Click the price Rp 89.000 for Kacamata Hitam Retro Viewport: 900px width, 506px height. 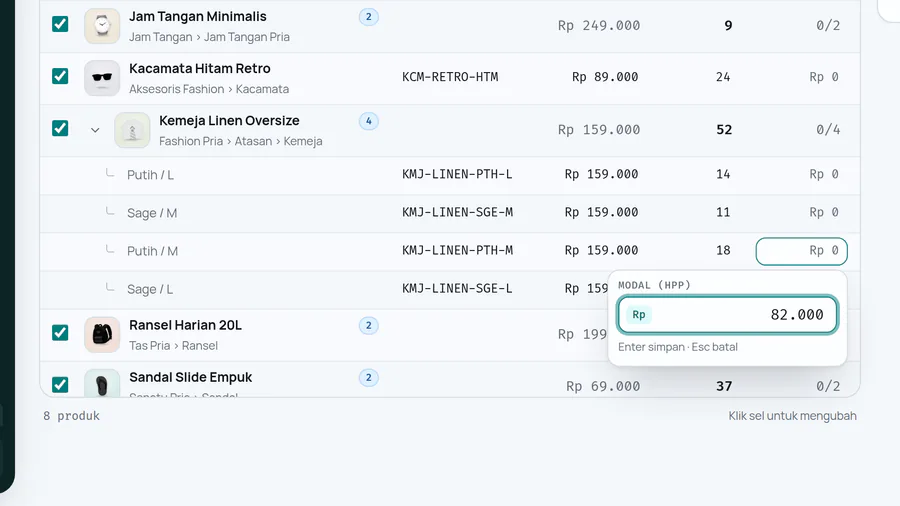pos(605,77)
